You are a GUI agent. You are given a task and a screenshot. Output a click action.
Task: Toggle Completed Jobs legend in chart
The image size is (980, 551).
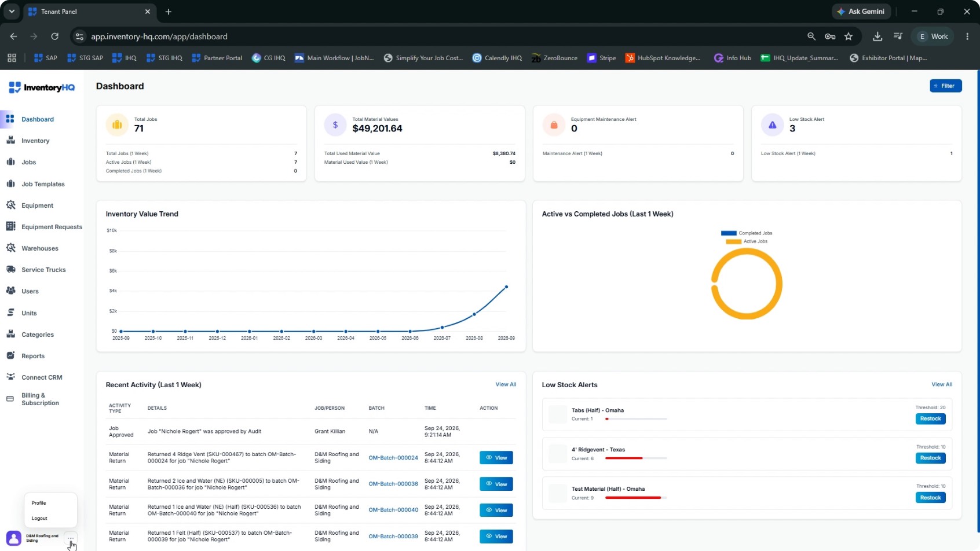point(747,233)
